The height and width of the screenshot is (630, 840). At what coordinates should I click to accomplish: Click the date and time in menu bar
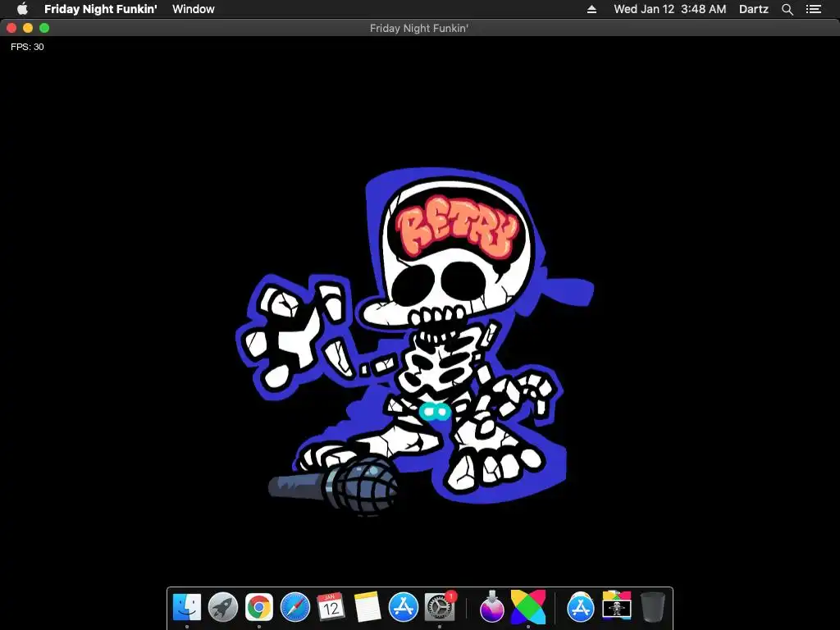pyautogui.click(x=669, y=9)
